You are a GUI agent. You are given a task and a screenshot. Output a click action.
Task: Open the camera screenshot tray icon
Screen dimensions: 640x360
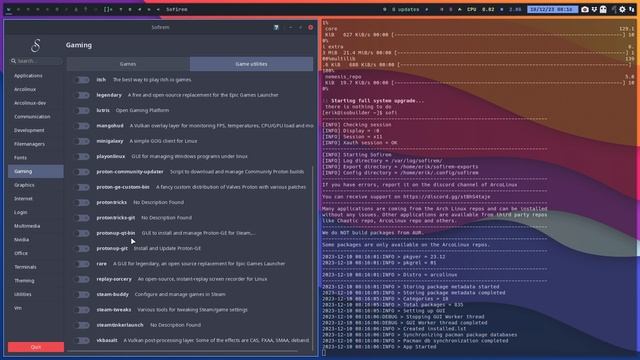(x=585, y=9)
